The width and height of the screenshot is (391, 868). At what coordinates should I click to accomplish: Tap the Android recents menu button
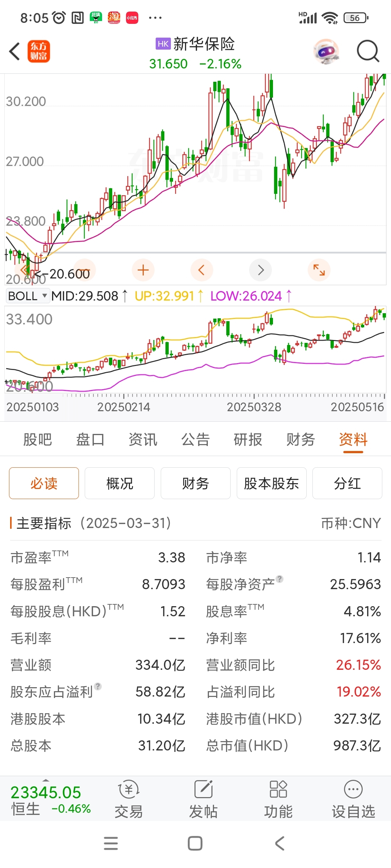pos(111,843)
